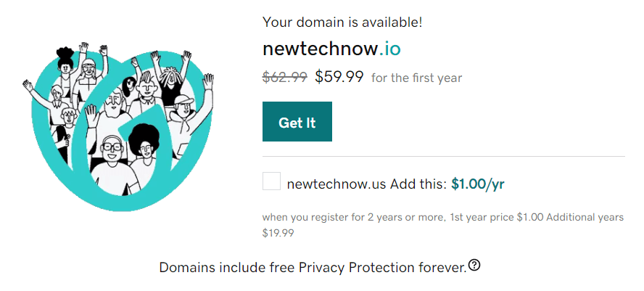Click the newtechnow.us Add this label

pos(366,184)
